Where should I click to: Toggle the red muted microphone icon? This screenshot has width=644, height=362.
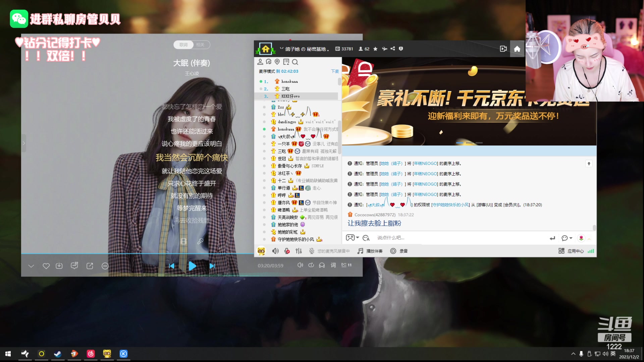click(287, 251)
